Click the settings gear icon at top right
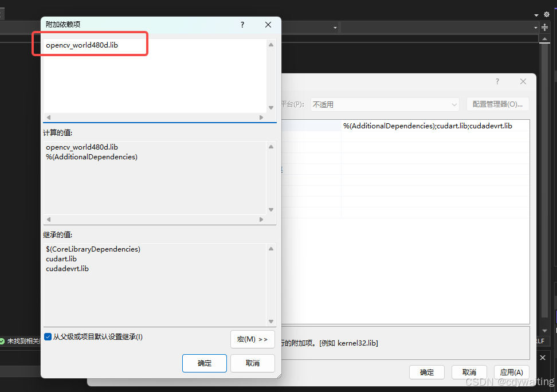Viewport: 557px width, 392px height. (547, 14)
